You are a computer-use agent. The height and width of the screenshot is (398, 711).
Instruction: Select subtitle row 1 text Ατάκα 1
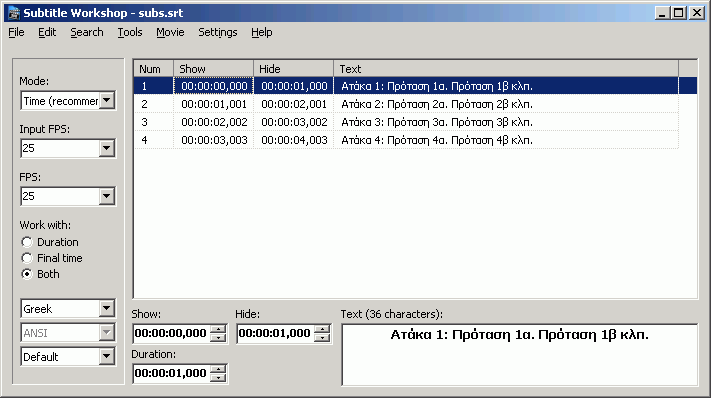(x=437, y=86)
